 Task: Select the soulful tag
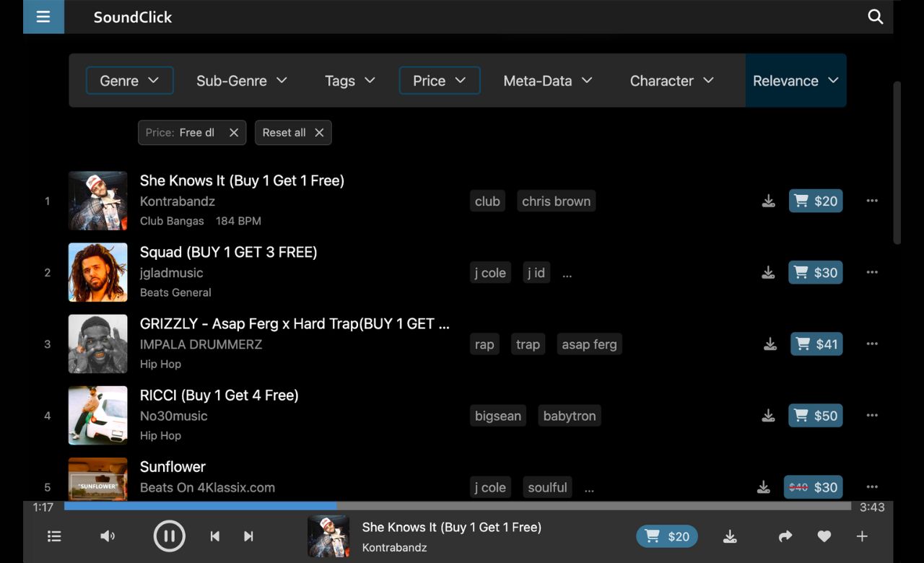547,487
